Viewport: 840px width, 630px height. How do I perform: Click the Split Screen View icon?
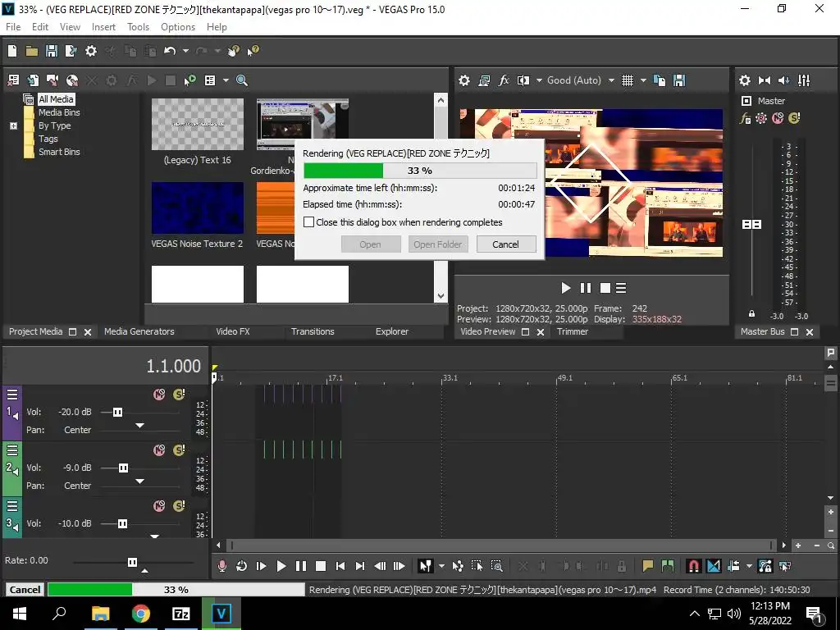523,80
